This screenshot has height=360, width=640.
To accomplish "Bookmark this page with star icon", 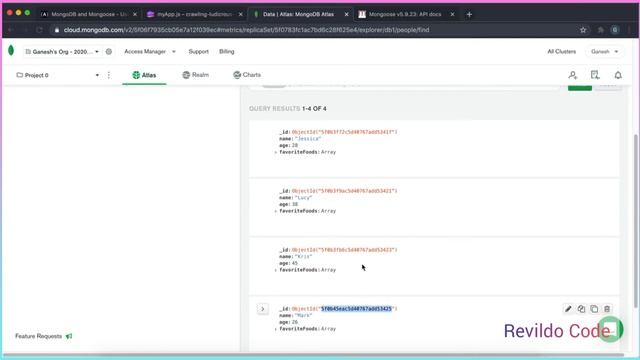I will (x=583, y=30).
